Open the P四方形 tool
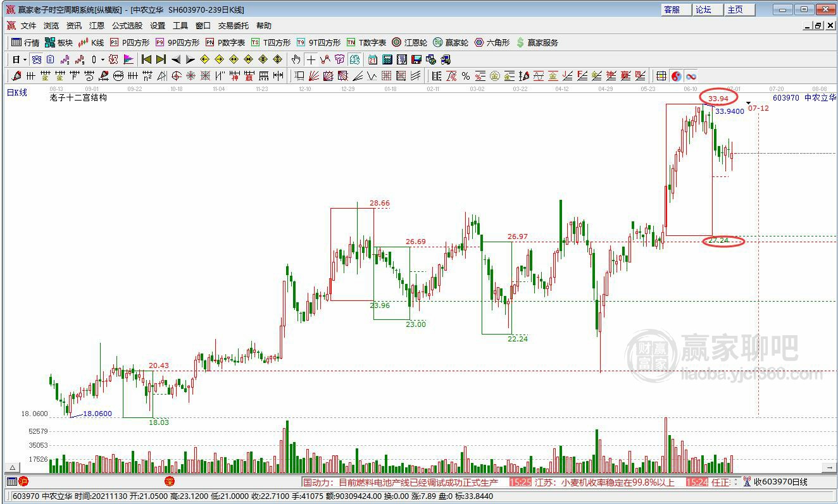The height and width of the screenshot is (504, 838). (130, 42)
